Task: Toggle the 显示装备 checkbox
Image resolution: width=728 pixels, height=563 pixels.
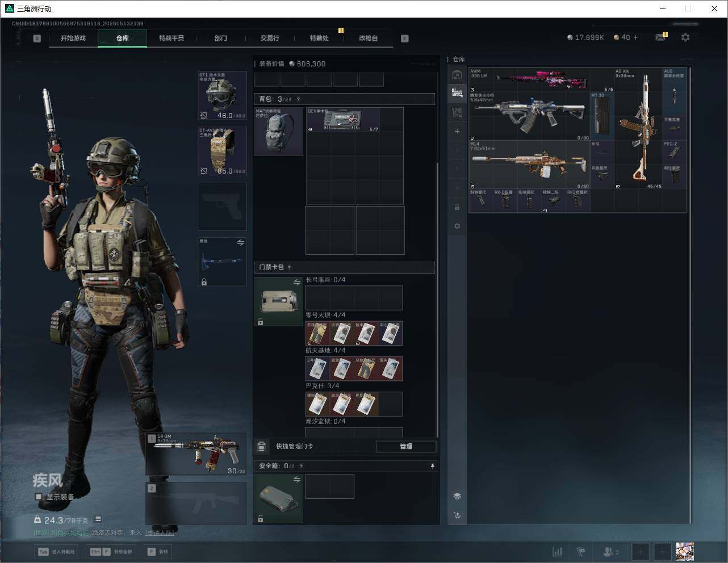Action: (39, 497)
